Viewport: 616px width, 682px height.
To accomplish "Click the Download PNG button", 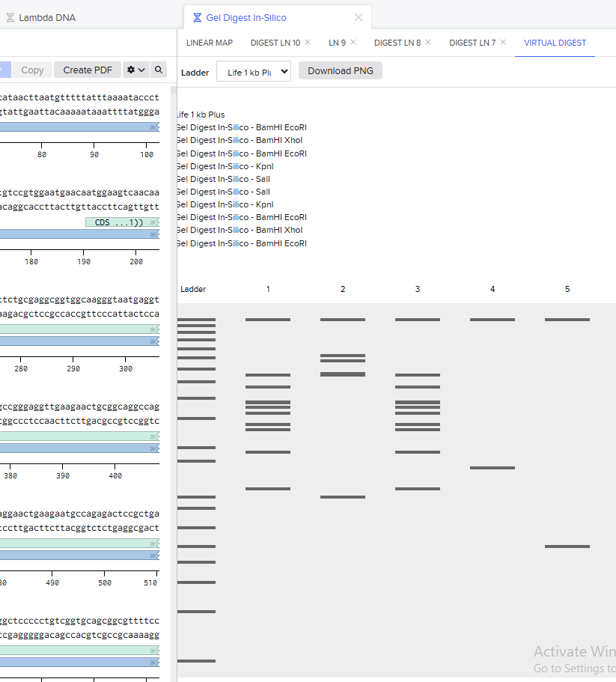I will coord(341,71).
